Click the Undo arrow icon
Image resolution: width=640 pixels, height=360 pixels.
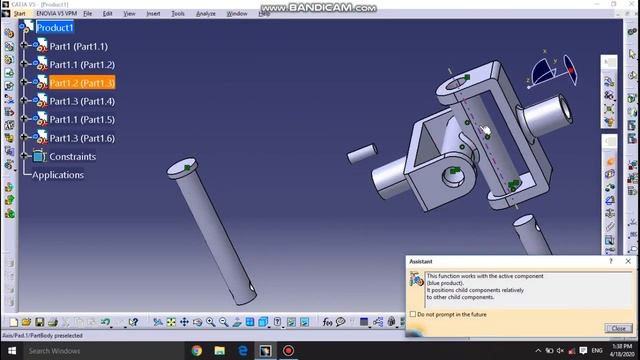coord(105,322)
